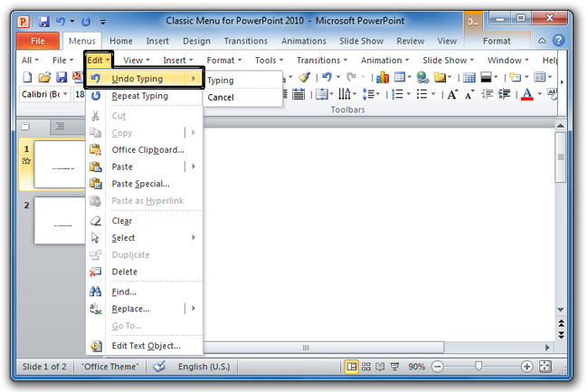The image size is (588, 392).
Task: Click the Fit slide to window icon
Action: [545, 367]
